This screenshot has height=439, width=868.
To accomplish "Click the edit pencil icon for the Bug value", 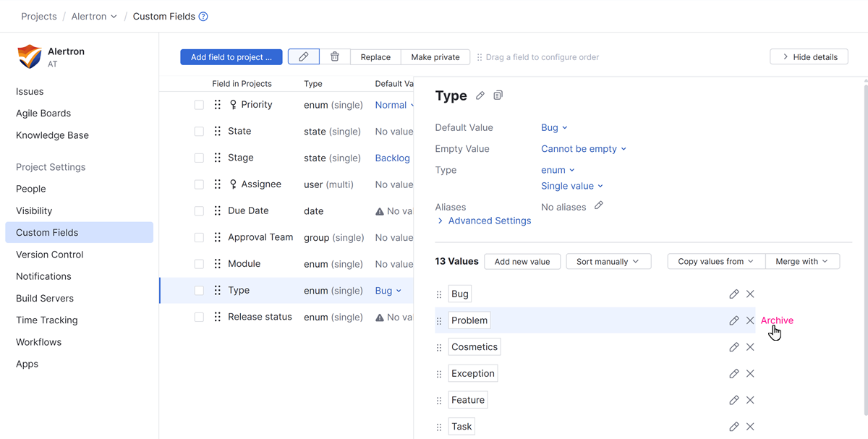I will (734, 294).
